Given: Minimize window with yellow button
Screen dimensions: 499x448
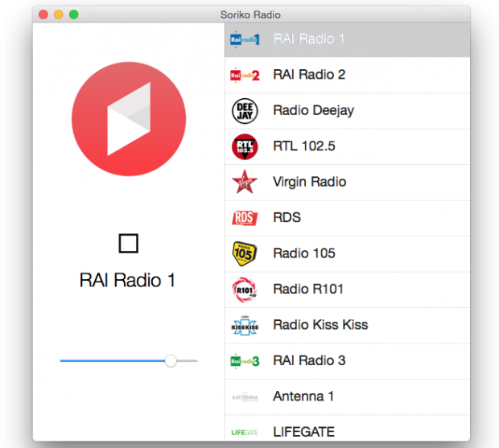Looking at the screenshot, I should (59, 14).
